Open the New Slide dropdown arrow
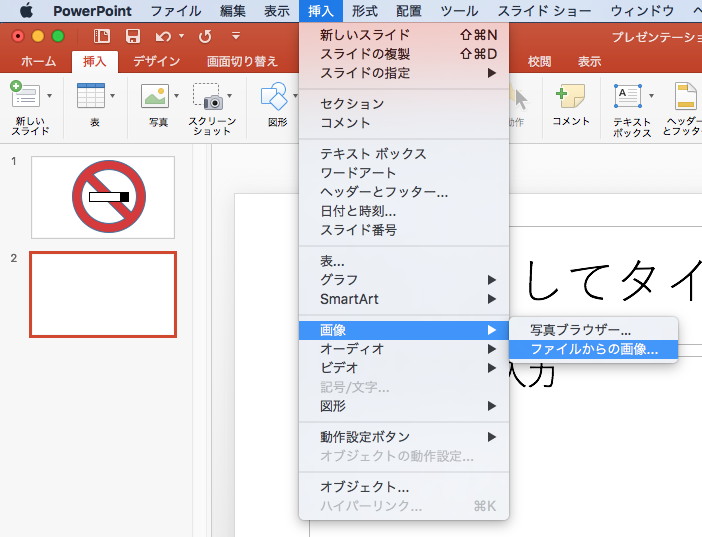The image size is (702, 537). pyautogui.click(x=50, y=95)
